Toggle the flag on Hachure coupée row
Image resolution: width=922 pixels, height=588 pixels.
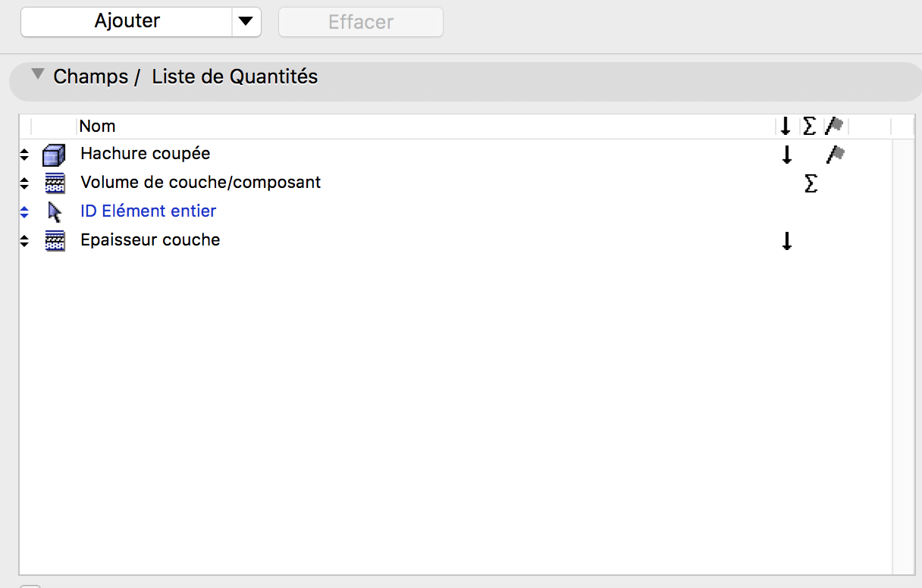pyautogui.click(x=835, y=155)
